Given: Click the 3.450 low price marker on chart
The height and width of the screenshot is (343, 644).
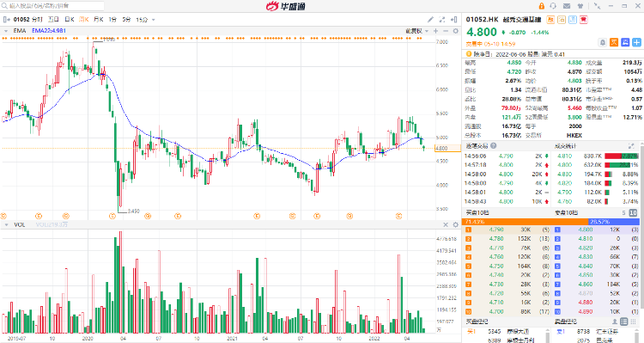Looking at the screenshot, I should pos(133,211).
